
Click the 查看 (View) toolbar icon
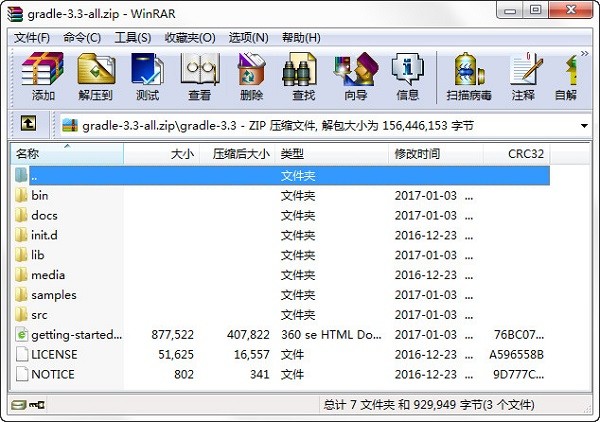(200, 77)
